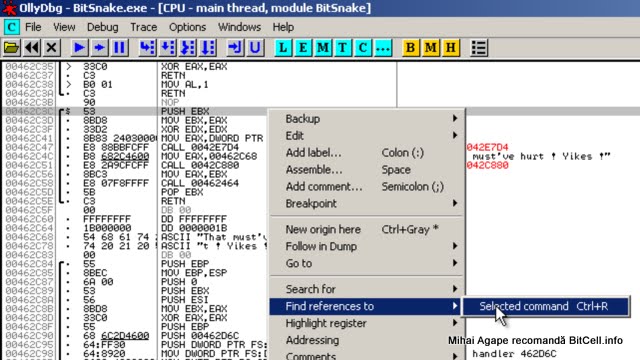
Task: Select address 00462C90 in the address column
Action: (x=29, y=336)
